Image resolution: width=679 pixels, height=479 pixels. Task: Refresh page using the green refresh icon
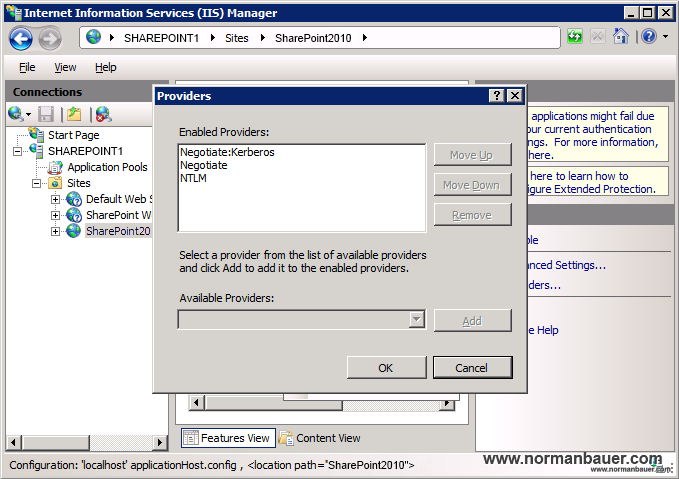click(x=575, y=36)
